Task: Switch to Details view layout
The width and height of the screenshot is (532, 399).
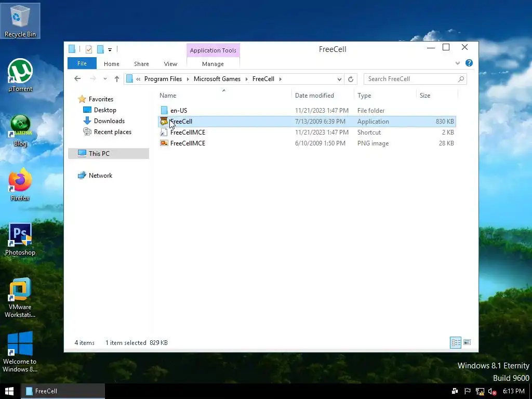Action: pyautogui.click(x=455, y=343)
